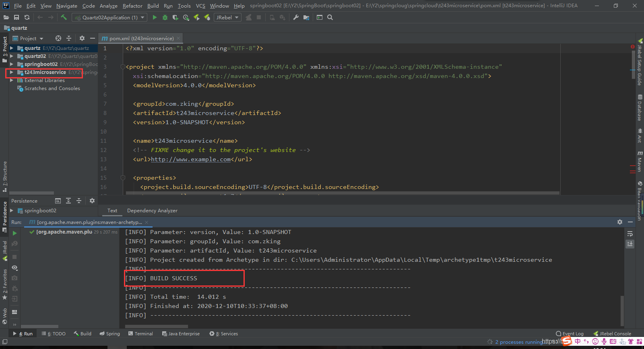Image resolution: width=644 pixels, height=349 pixels.
Task: Click the Run Anything toolbar icon
Action: coord(320,17)
